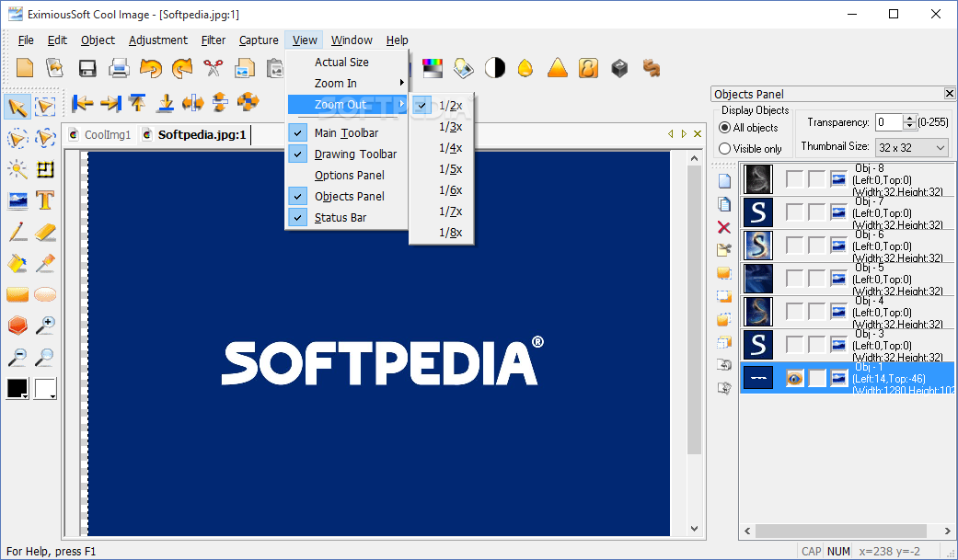Click the bring to top arrow icon
Viewport: 958px width, 560px height.
click(137, 103)
